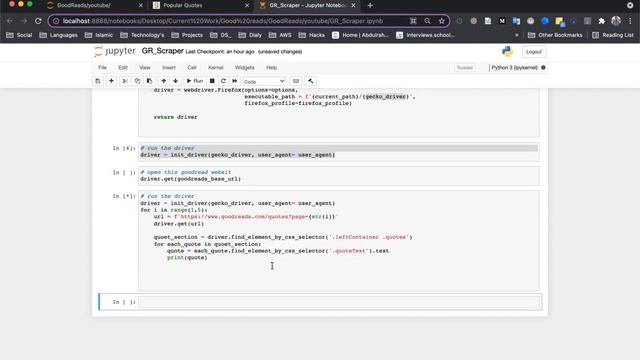This screenshot has height=360, width=640.
Task: Open the View menu
Action: [145, 67]
